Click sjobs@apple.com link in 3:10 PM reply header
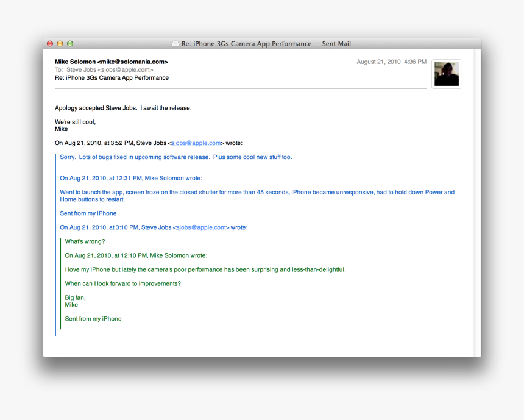The width and height of the screenshot is (524, 420). click(x=201, y=227)
